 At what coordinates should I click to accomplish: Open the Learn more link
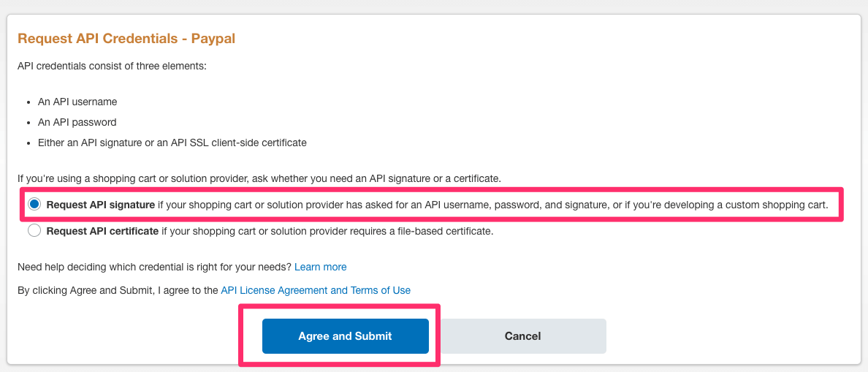coord(320,267)
